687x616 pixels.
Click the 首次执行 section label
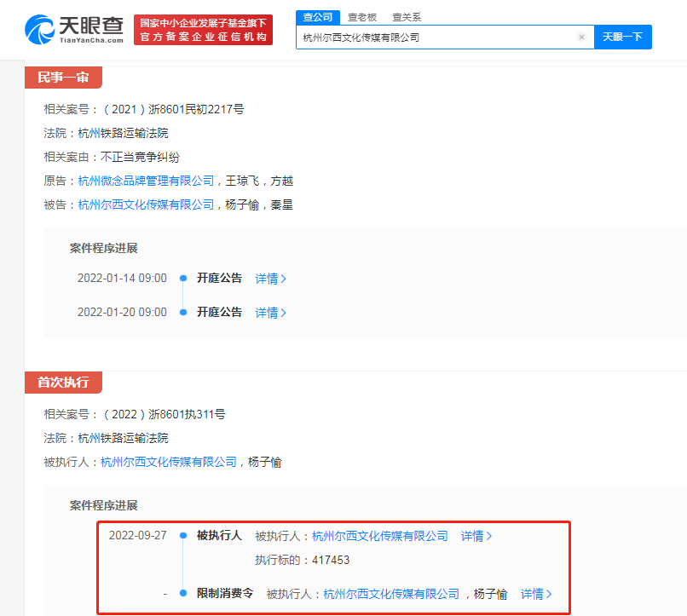[64, 383]
